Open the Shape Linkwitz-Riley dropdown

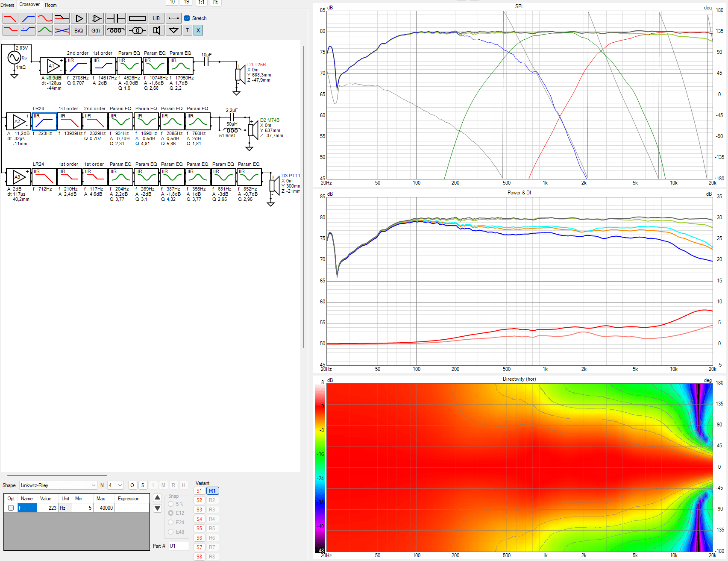pyautogui.click(x=58, y=485)
